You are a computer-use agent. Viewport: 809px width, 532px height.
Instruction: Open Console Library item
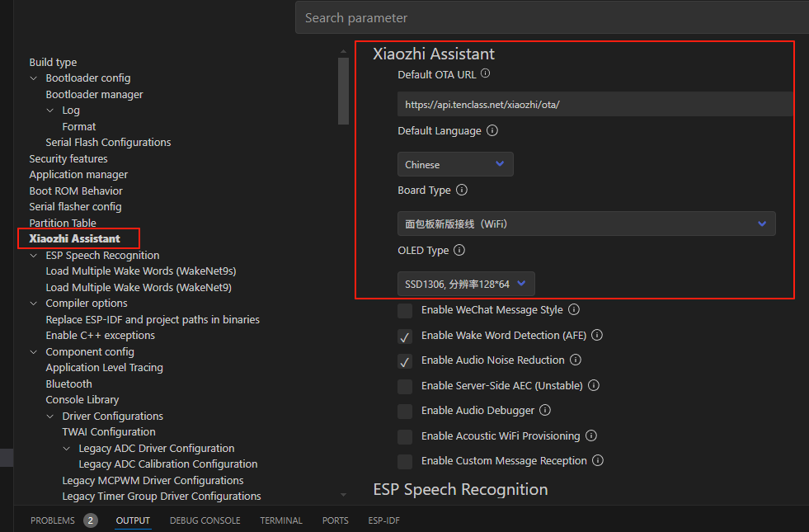(82, 400)
